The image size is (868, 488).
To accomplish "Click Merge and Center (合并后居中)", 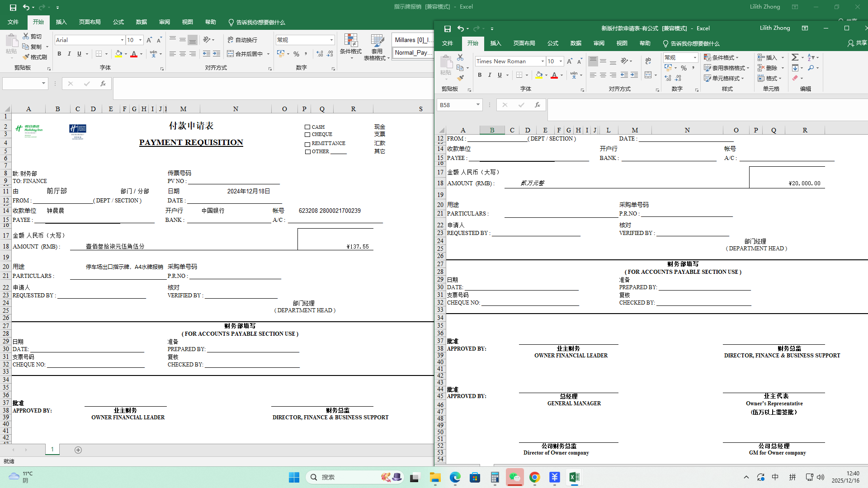I will click(245, 54).
